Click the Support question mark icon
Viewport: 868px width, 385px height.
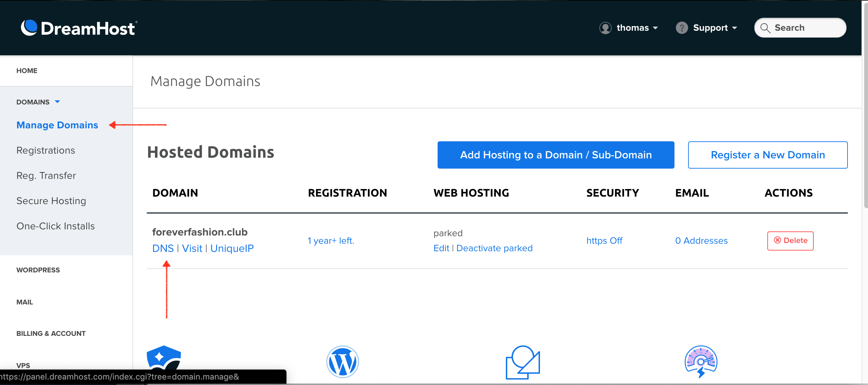682,28
